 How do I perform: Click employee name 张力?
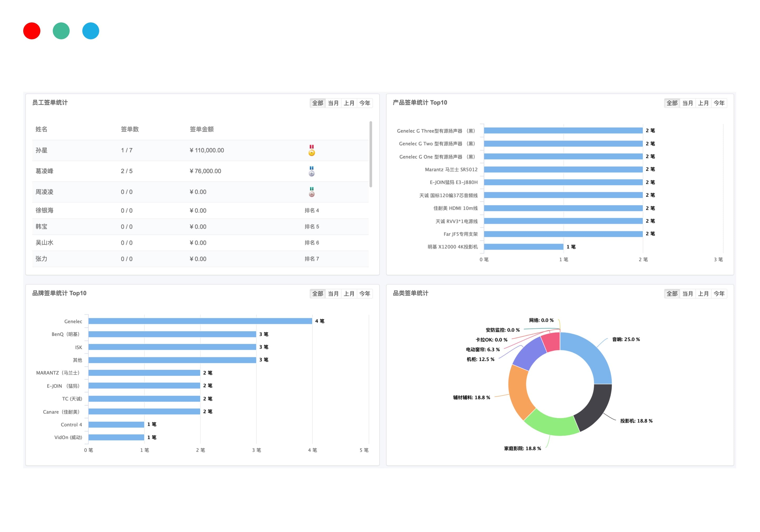click(41, 259)
